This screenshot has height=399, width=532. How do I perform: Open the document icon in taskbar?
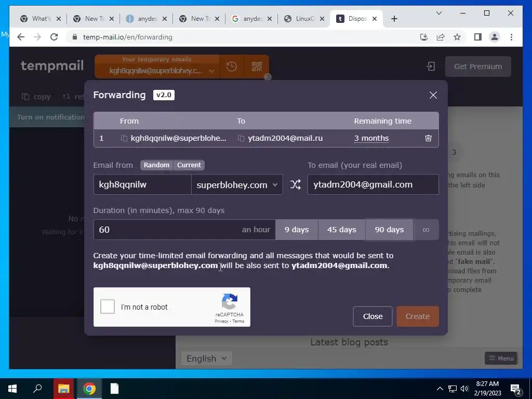[115, 389]
